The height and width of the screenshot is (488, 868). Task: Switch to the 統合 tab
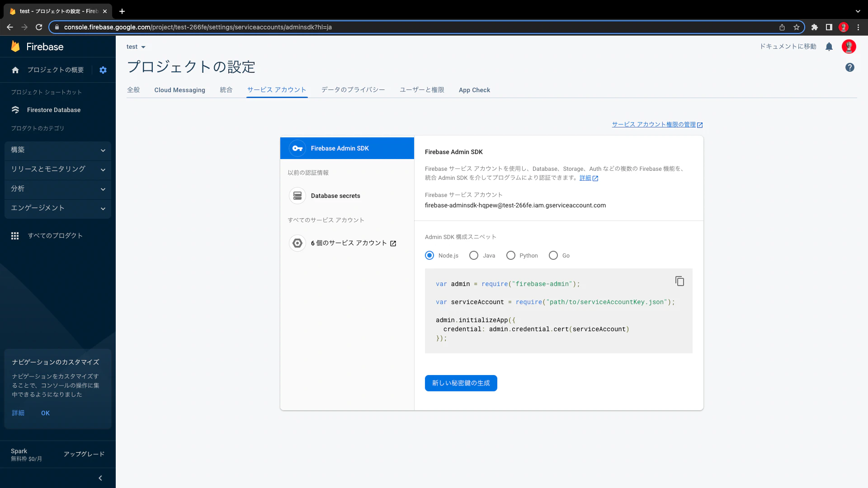click(226, 90)
